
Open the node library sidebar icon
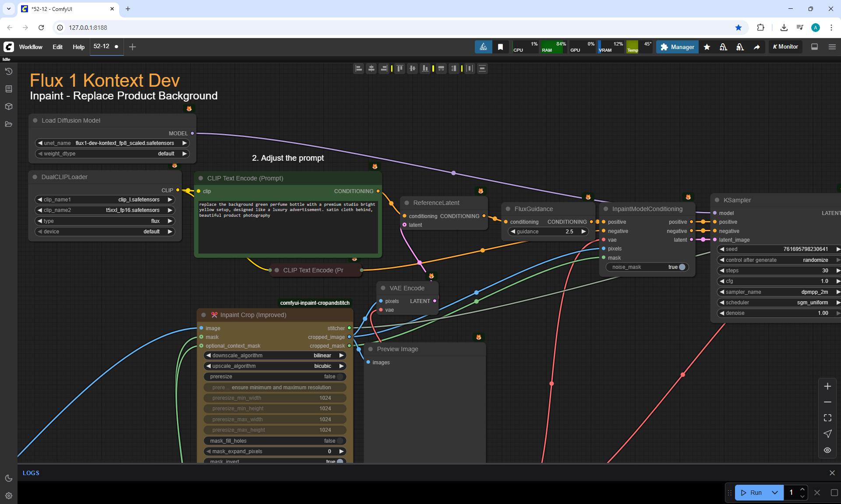pos(9,89)
